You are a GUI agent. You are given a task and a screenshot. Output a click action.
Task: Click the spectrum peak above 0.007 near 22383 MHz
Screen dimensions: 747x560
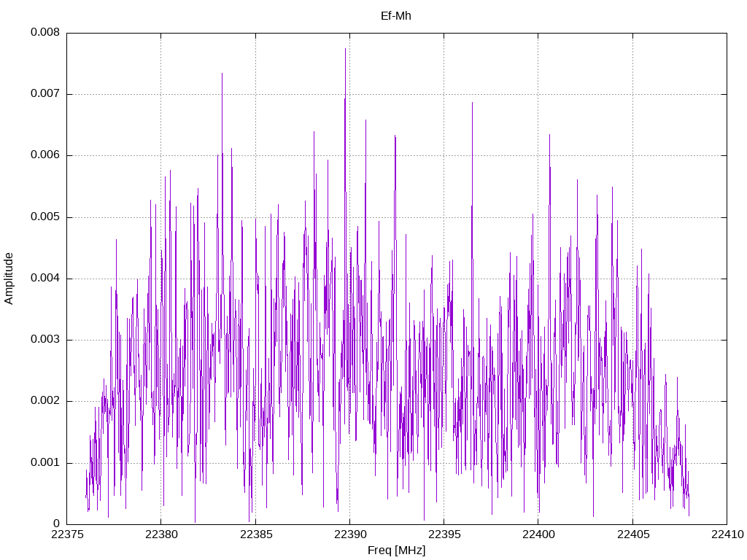pyautogui.click(x=222, y=74)
